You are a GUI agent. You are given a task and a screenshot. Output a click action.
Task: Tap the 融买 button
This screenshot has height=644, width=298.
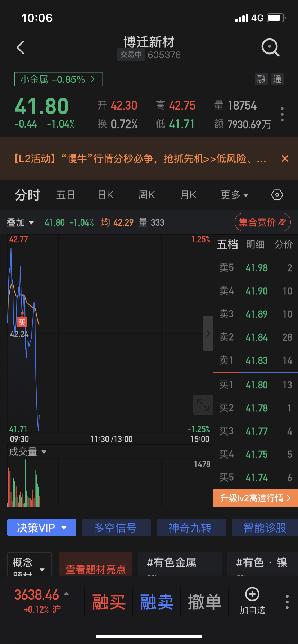109,602
